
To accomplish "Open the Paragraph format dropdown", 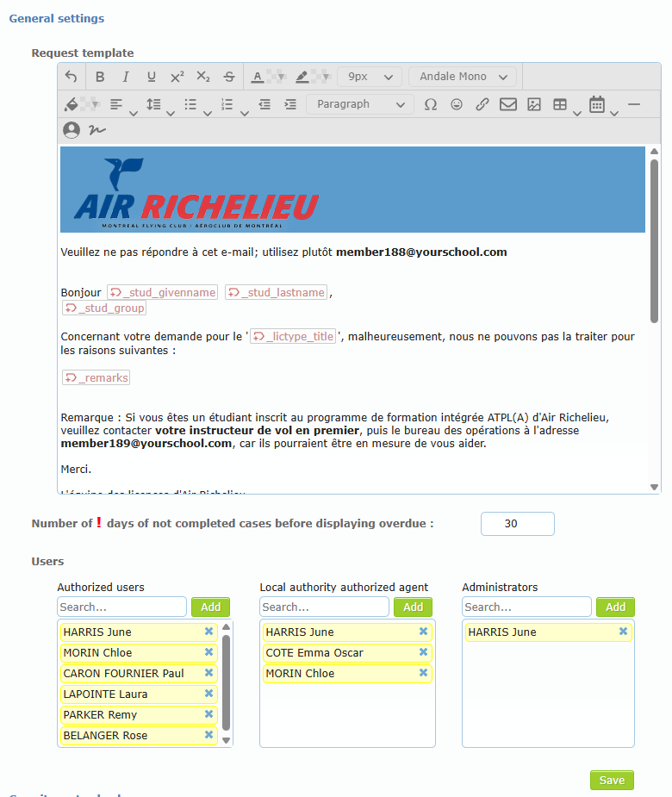I will (x=360, y=104).
